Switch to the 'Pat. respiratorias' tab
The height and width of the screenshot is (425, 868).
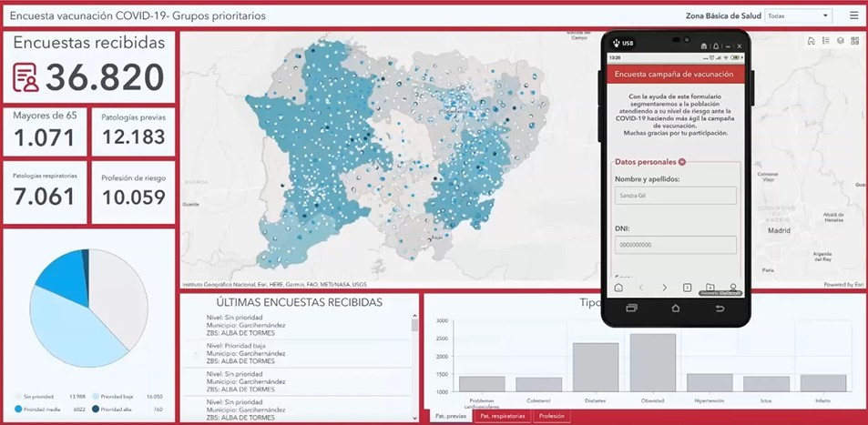pos(504,417)
